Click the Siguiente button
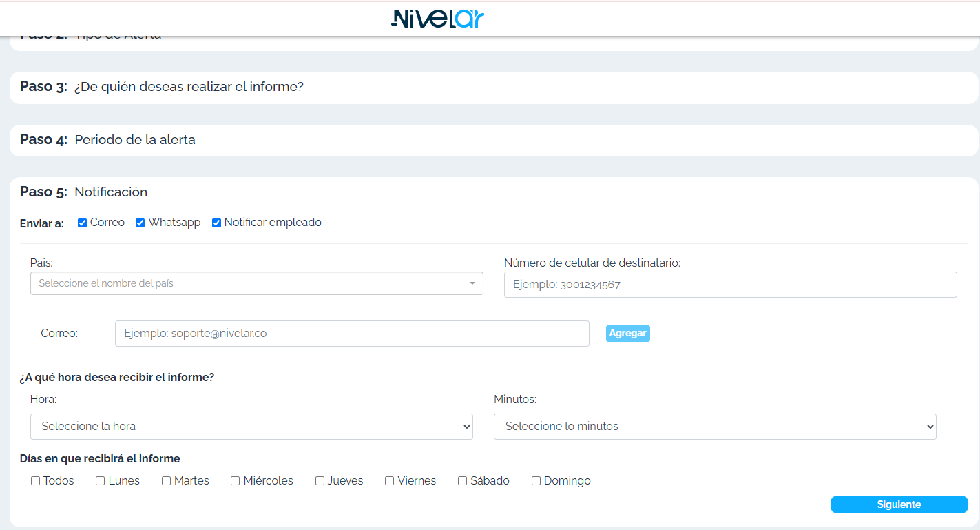Image resolution: width=980 pixels, height=530 pixels. (x=899, y=504)
